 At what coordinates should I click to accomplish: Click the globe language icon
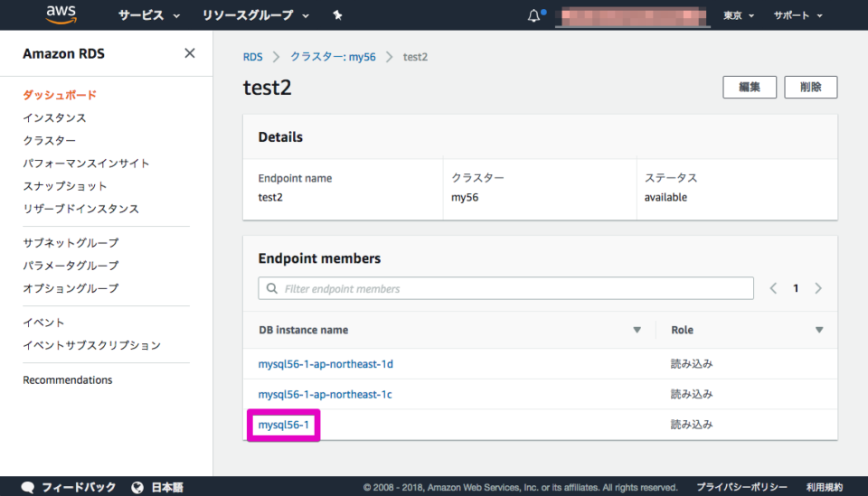click(137, 487)
